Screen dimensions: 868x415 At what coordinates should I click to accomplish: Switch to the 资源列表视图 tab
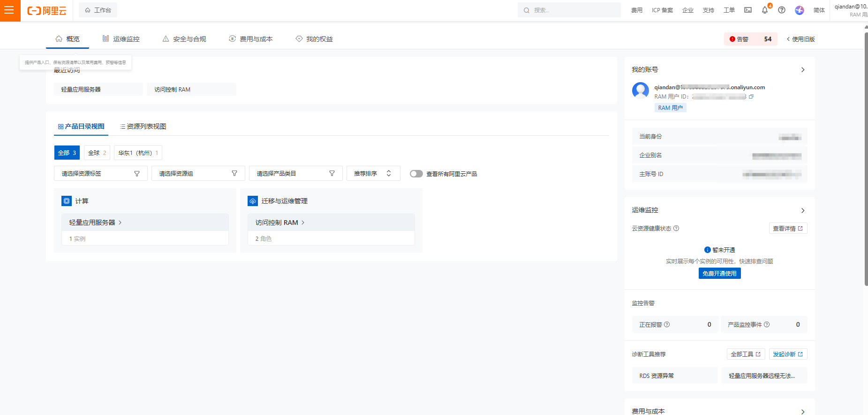143,127
